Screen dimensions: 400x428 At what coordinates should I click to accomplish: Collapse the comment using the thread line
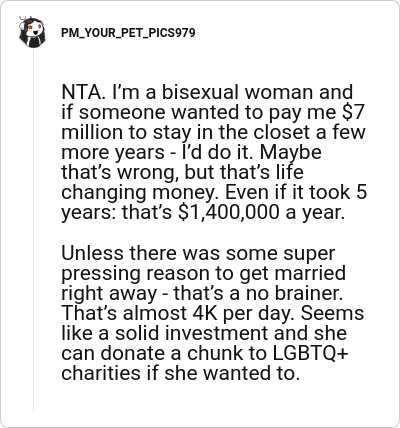coord(33,230)
